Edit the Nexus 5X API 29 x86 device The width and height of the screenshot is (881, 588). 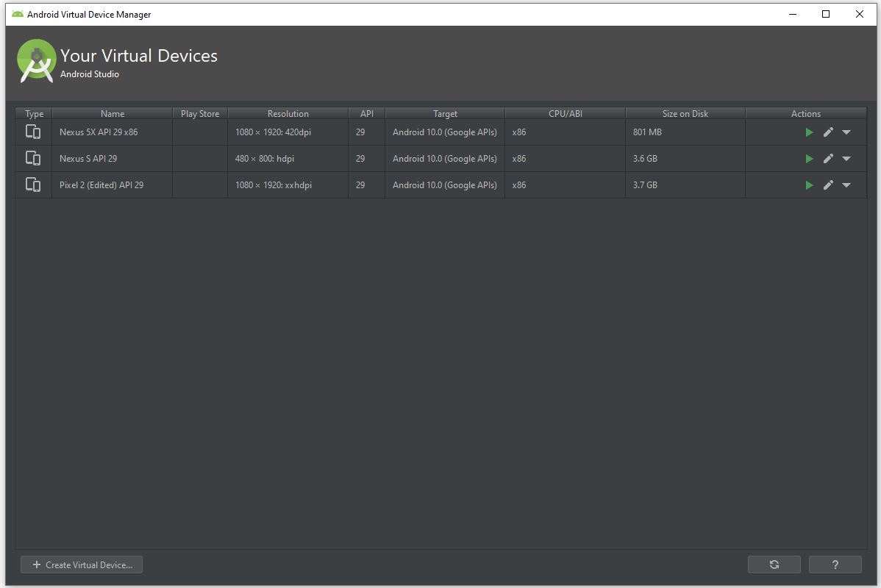828,132
